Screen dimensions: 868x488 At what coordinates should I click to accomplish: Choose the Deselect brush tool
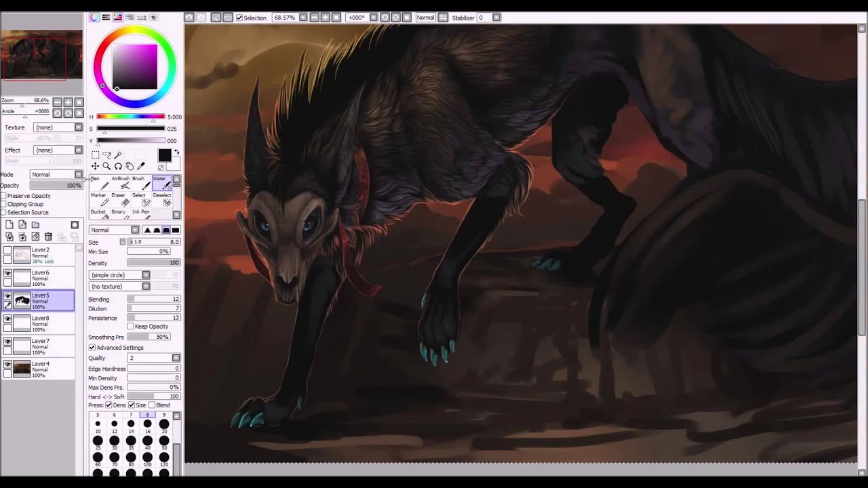(161, 199)
